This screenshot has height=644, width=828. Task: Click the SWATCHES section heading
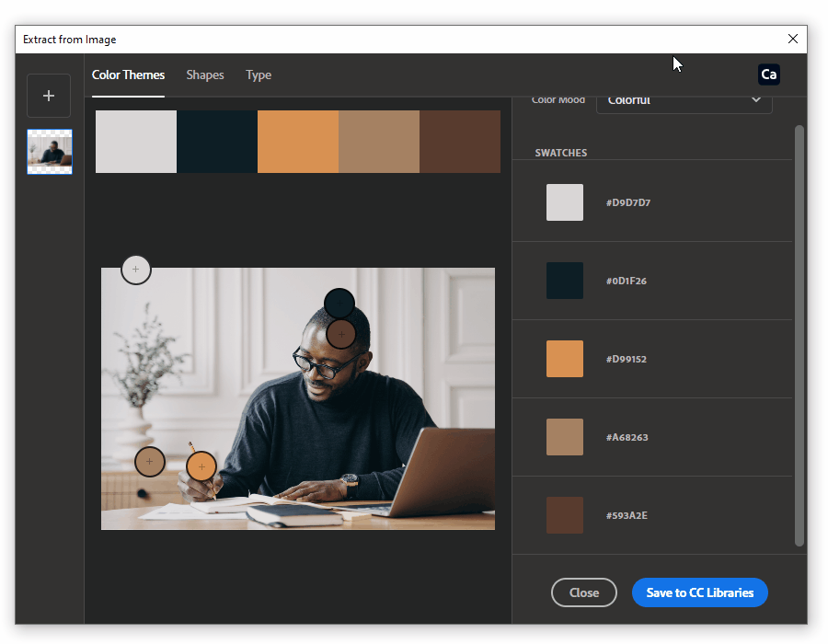[561, 153]
